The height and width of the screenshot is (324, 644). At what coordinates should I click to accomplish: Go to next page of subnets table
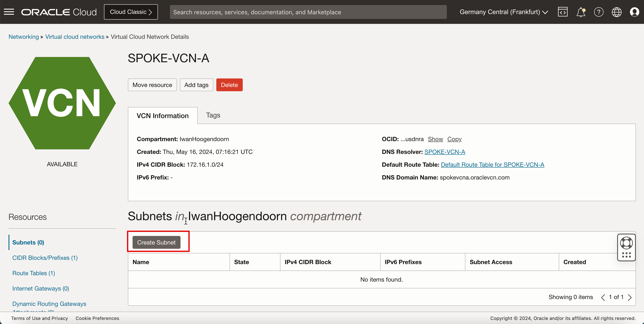pos(630,297)
